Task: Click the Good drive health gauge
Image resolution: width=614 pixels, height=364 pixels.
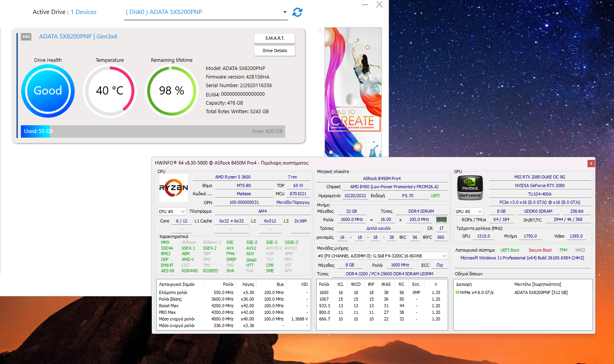Action: click(x=48, y=91)
